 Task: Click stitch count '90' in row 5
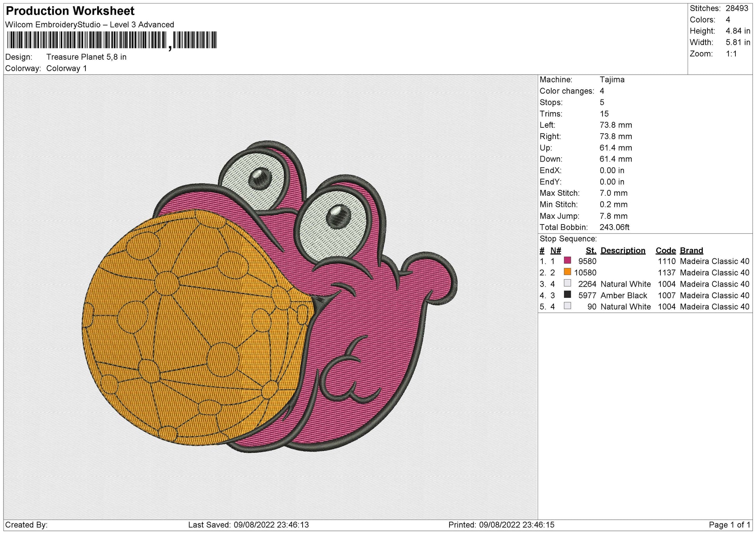coord(592,307)
